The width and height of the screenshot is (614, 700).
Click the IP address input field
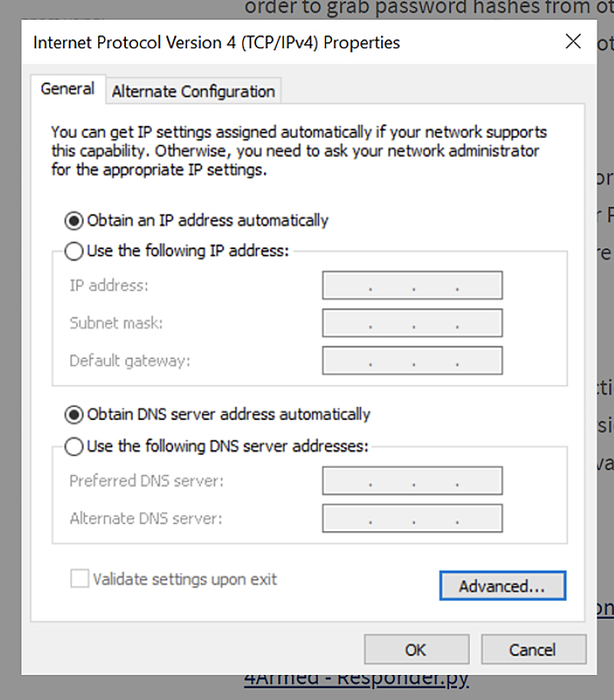(411, 285)
